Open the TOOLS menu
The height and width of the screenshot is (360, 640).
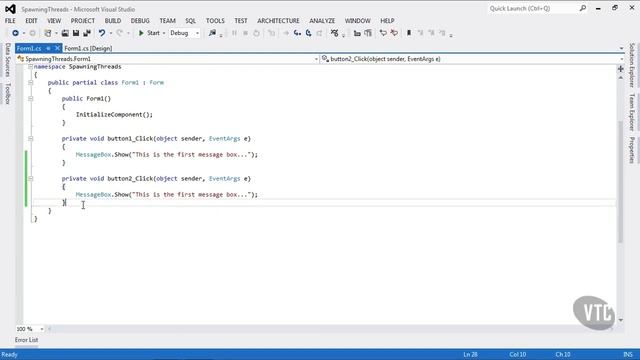pyautogui.click(x=215, y=20)
